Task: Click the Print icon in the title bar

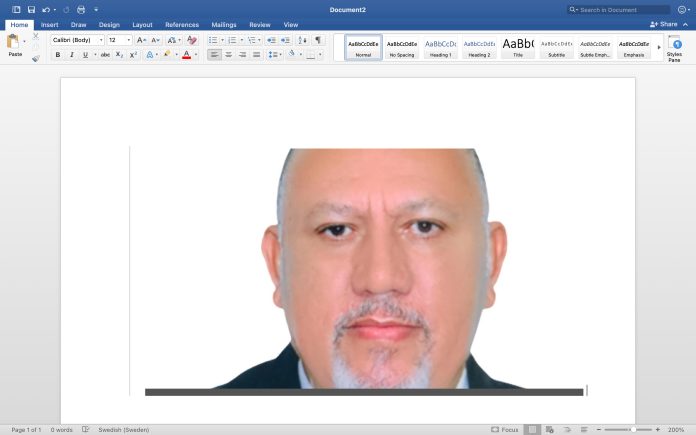Action: coord(81,9)
